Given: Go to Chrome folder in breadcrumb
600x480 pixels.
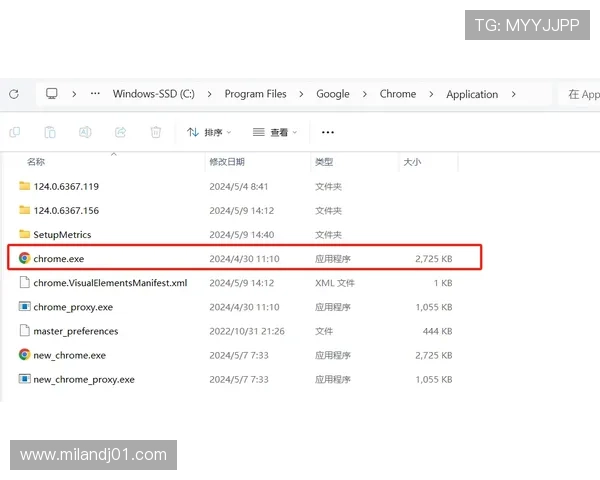Looking at the screenshot, I should tap(398, 94).
